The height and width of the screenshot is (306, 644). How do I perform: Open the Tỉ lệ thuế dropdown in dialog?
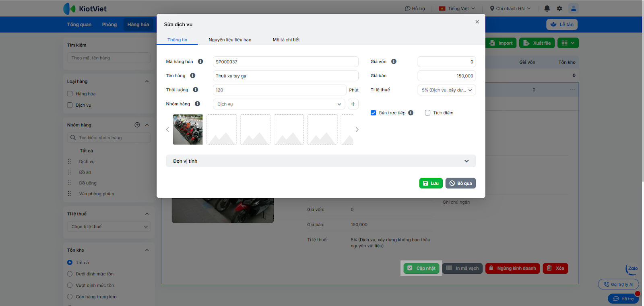pos(447,90)
